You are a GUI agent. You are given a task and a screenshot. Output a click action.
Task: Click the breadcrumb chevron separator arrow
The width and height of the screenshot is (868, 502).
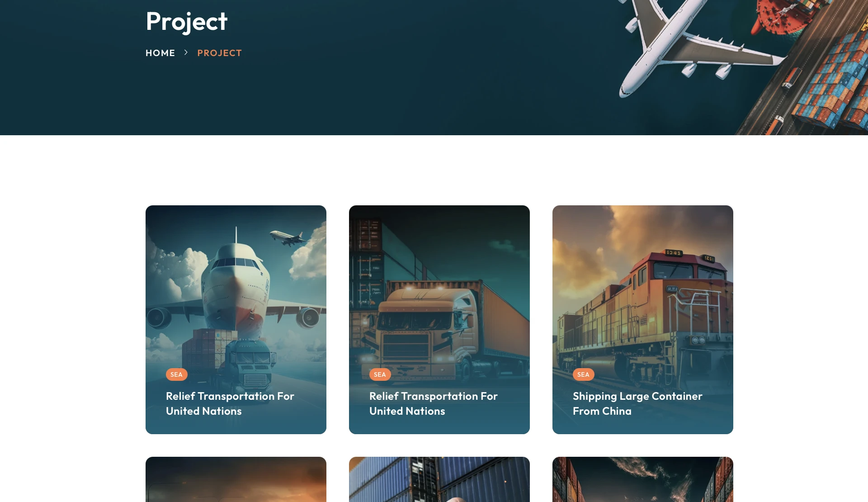186,52
